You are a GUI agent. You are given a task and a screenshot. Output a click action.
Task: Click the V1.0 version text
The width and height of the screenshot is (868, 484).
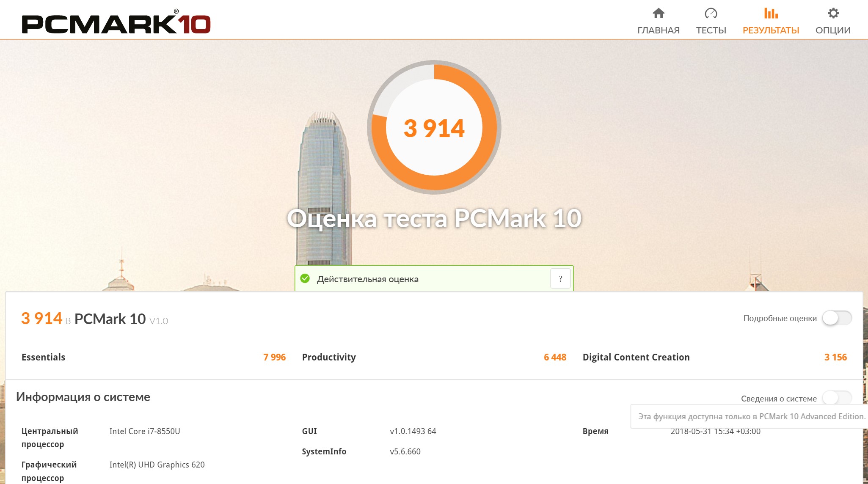click(159, 321)
